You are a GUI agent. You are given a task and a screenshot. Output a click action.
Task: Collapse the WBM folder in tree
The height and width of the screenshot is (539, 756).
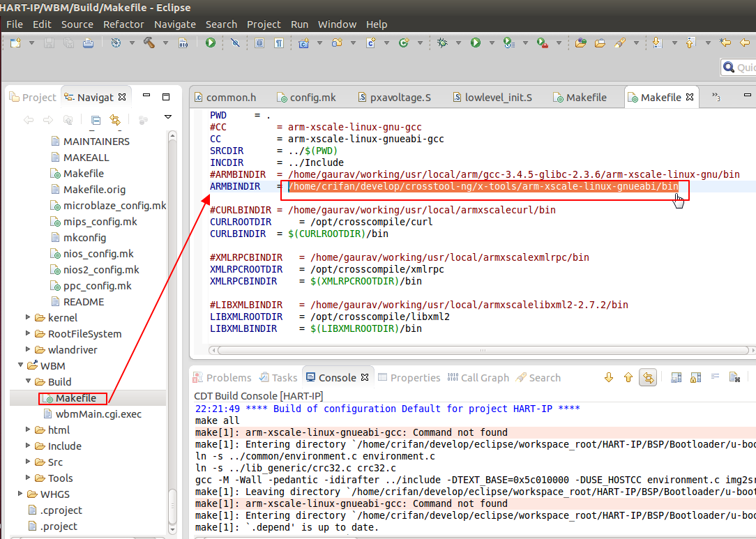[x=20, y=366]
